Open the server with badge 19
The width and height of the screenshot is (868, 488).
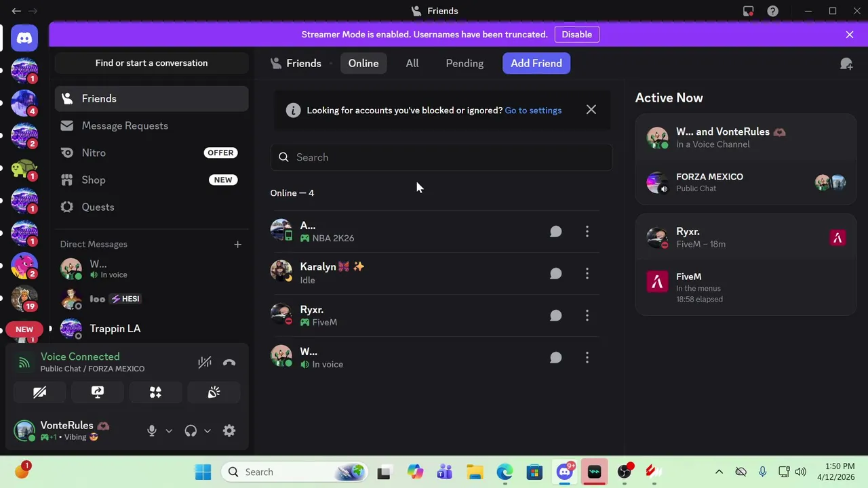[x=24, y=298]
